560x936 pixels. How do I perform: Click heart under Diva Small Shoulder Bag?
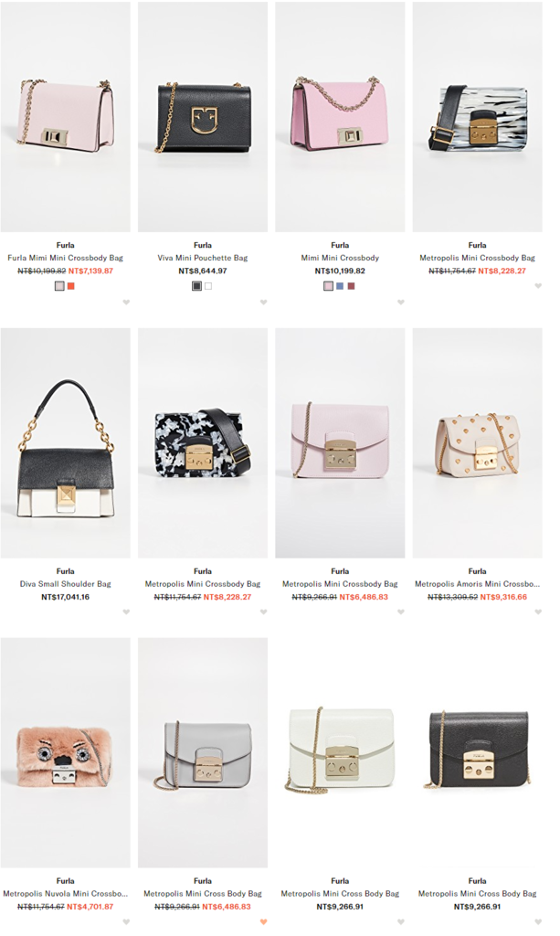[x=126, y=612]
